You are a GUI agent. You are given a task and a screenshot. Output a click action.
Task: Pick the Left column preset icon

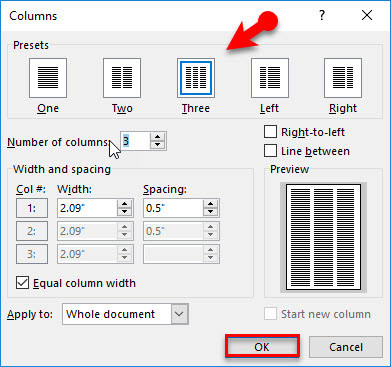click(270, 78)
